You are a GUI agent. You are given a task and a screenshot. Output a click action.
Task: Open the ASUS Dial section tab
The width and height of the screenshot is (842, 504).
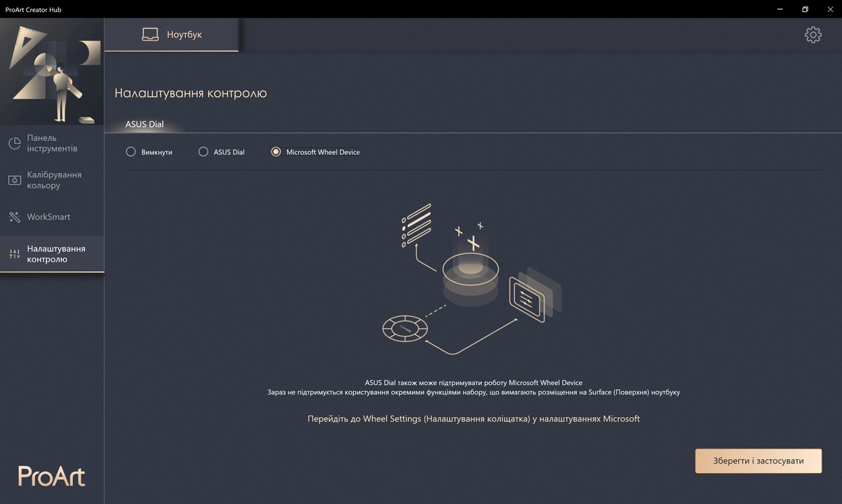tap(145, 124)
